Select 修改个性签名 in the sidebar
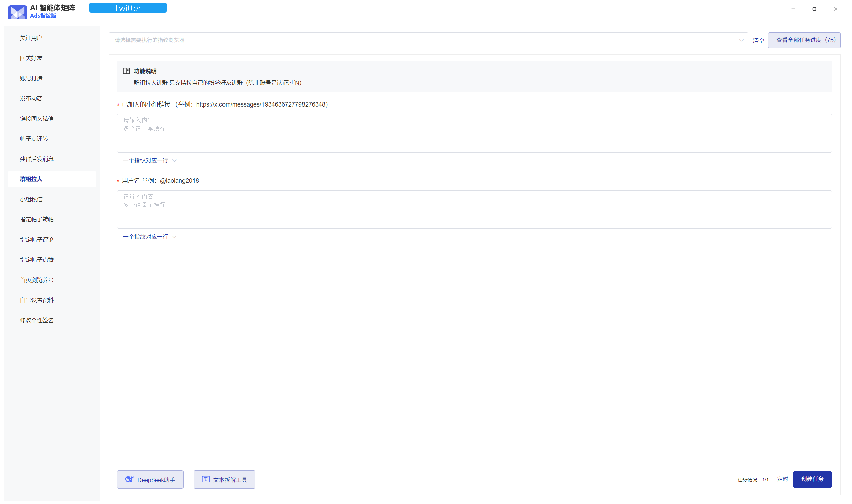The width and height of the screenshot is (852, 504). coord(37,320)
